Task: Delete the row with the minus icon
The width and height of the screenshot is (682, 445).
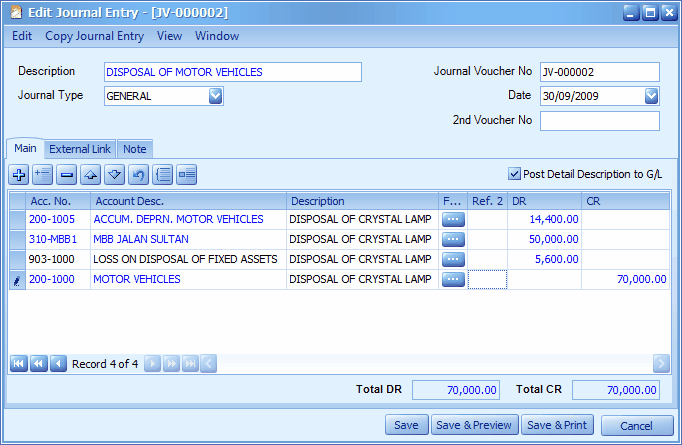Action: 67,175
